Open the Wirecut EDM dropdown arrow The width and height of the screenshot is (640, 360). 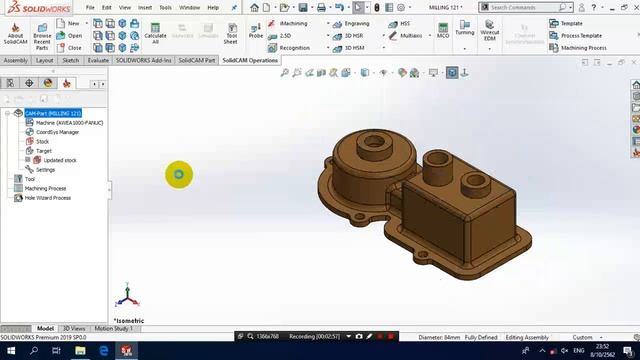[489, 49]
